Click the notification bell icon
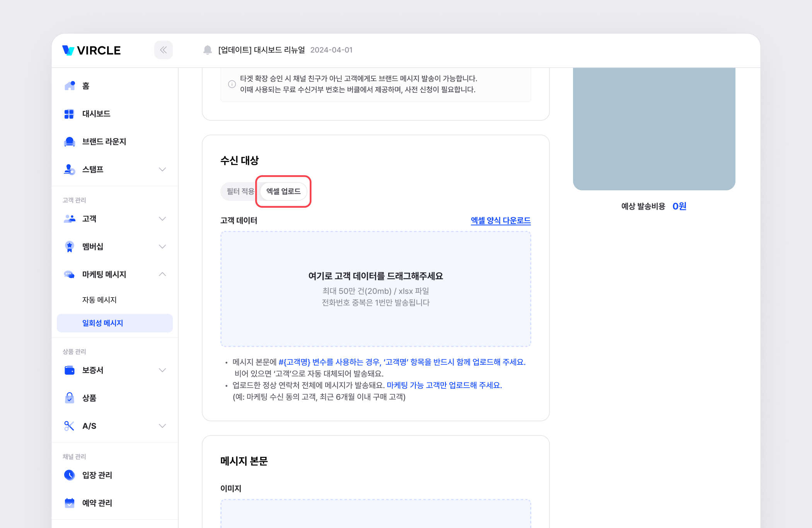Screen dimensions: 812x528 pos(208,50)
